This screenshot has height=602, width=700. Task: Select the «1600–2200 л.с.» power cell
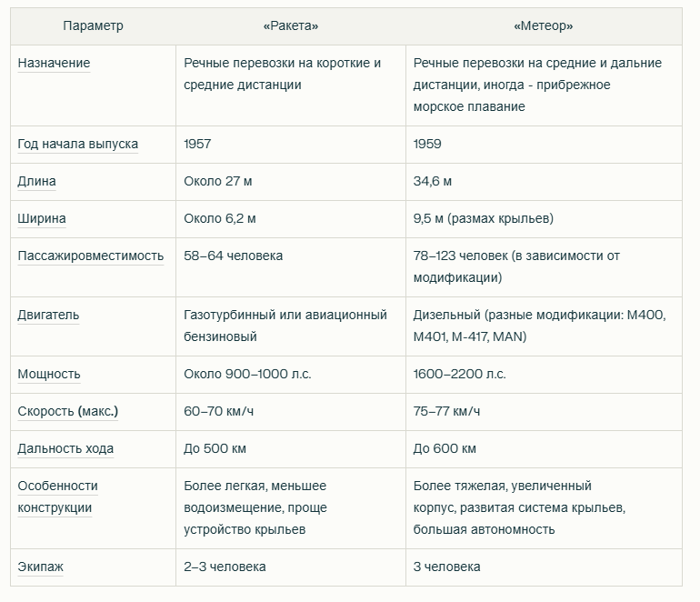click(x=544, y=375)
